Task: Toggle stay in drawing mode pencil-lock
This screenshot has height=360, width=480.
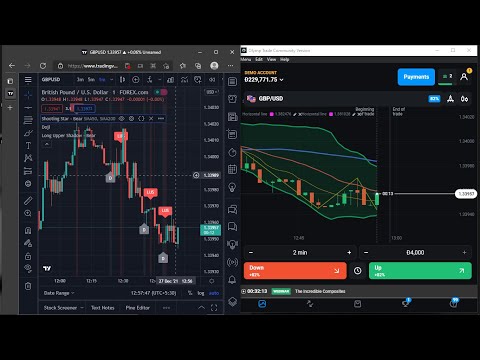Action: pos(28,243)
